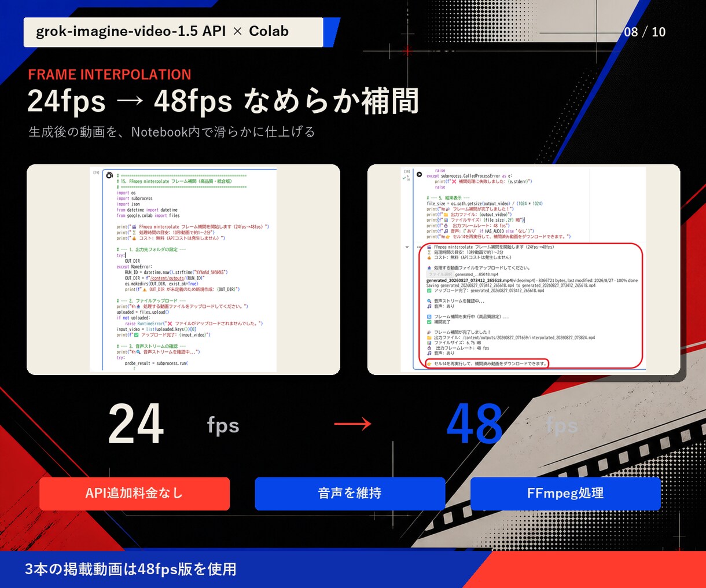Click the '音声を維持' blue button
Screen dimensions: 706x588
click(x=350, y=494)
